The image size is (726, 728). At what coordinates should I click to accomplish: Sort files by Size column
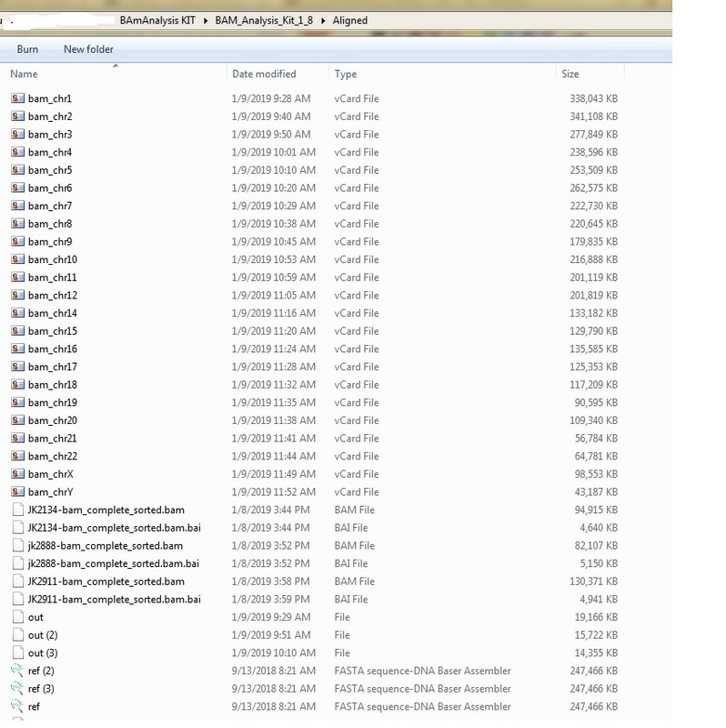coord(570,74)
